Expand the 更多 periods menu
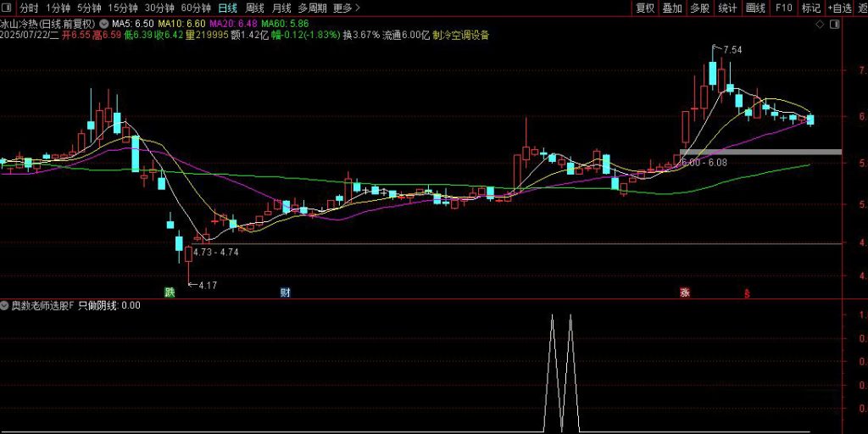The image size is (868, 434). pos(343,8)
